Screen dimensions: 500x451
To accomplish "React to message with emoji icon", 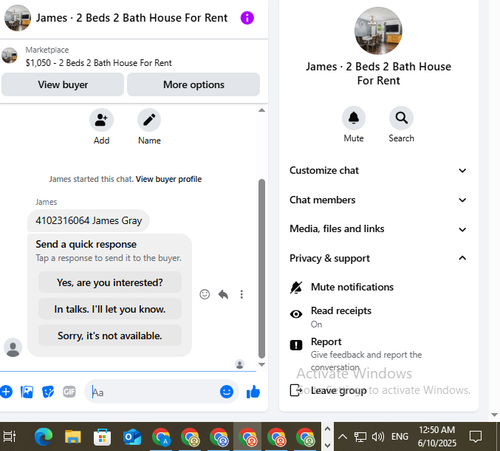I will pos(205,294).
